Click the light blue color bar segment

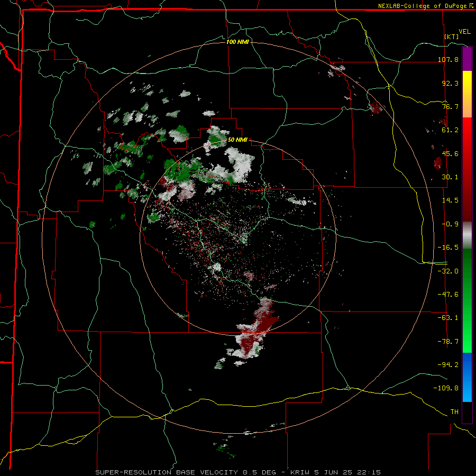[467, 390]
